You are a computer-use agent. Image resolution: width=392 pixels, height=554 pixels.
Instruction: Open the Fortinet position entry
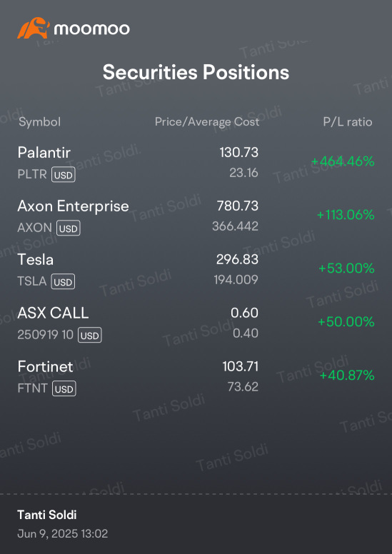[x=196, y=376]
